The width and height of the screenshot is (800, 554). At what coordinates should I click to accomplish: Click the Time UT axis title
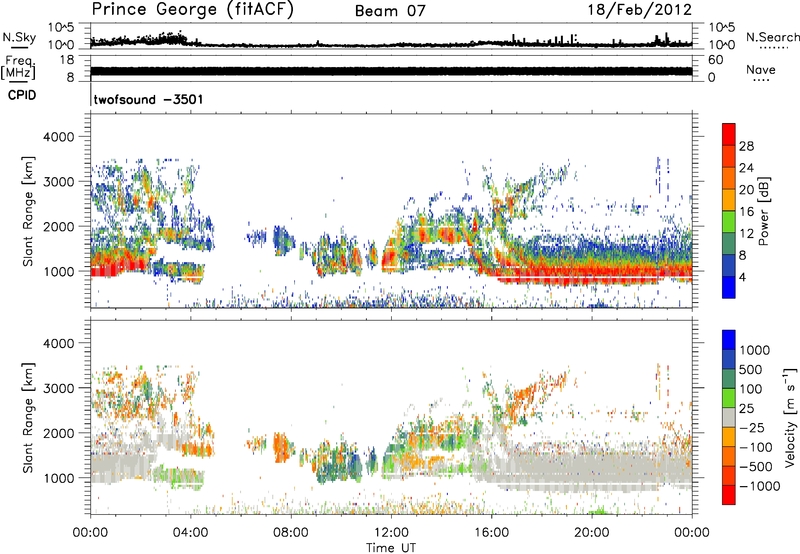pos(391,547)
